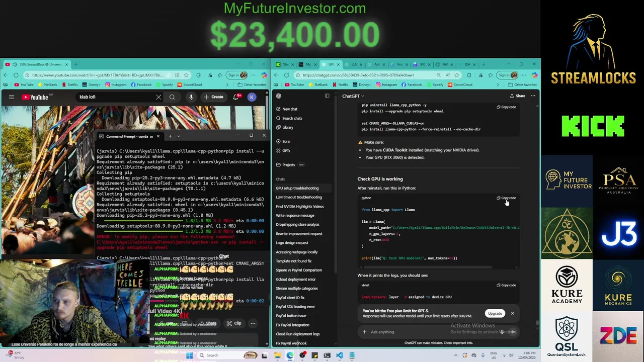Screen dimensions: 644x362
Task: Open Spotify bookmark in YouTube window
Action: coord(165,84)
